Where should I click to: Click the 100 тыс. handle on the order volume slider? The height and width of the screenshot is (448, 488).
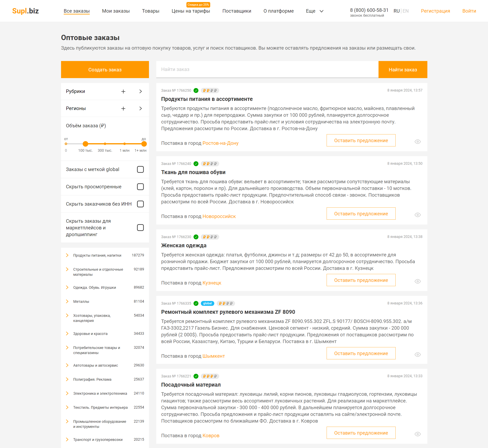click(x=85, y=144)
